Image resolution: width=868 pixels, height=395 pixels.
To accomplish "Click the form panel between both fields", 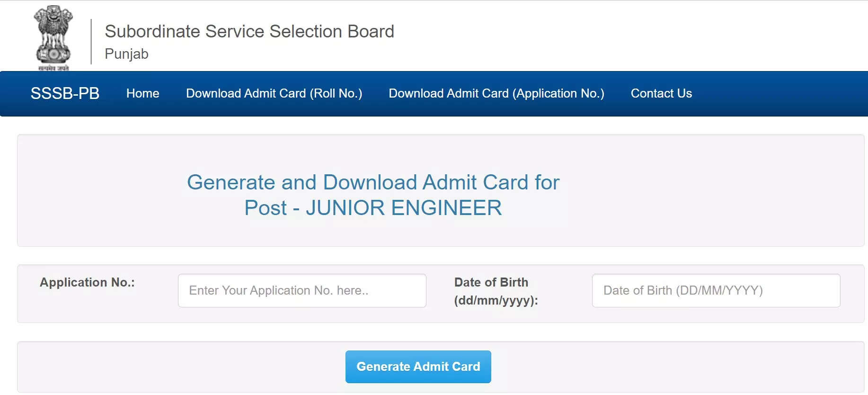I will 440,294.
